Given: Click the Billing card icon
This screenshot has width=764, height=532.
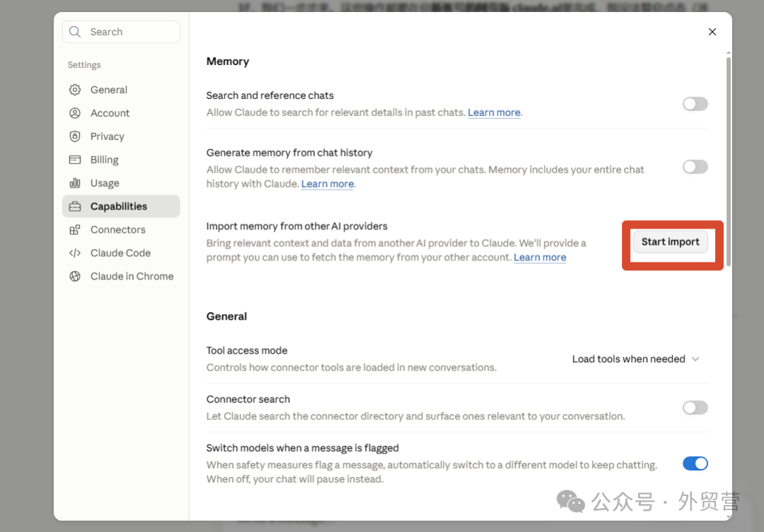Looking at the screenshot, I should (x=75, y=160).
